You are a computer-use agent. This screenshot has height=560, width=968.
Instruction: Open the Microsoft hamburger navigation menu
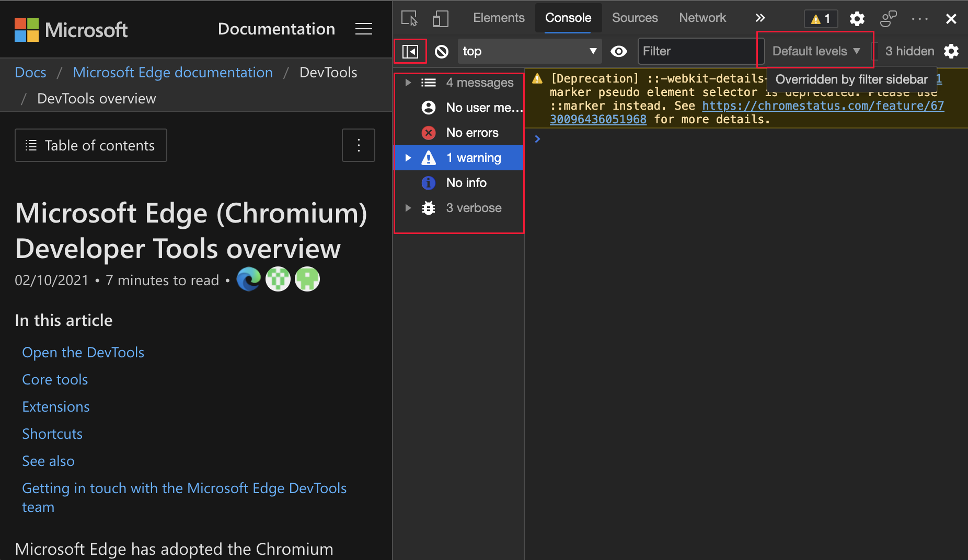point(363,29)
